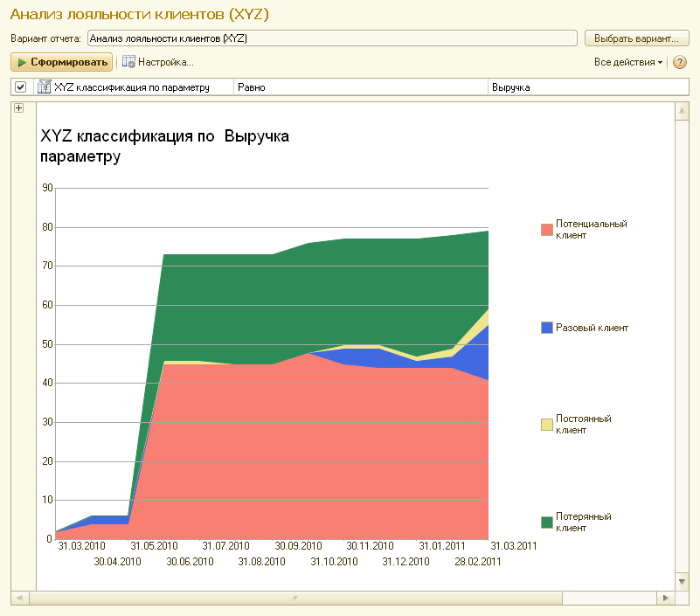Click the 30.11.2010 axis date label
This screenshot has width=700, height=616.
[370, 546]
